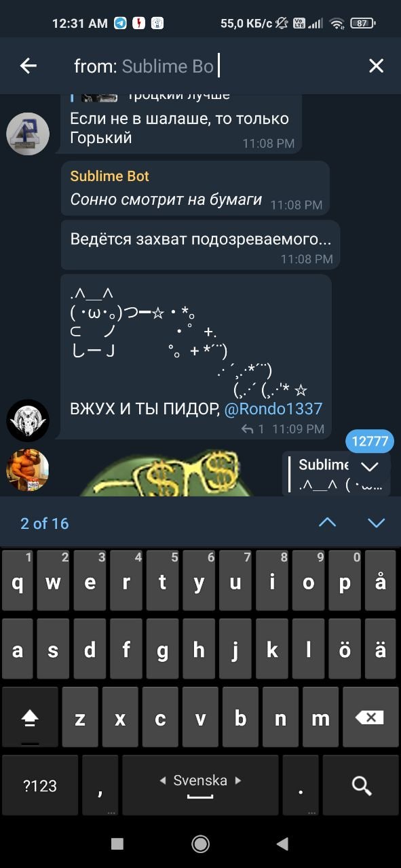Tap the Sublime Bot sender name

point(110,176)
